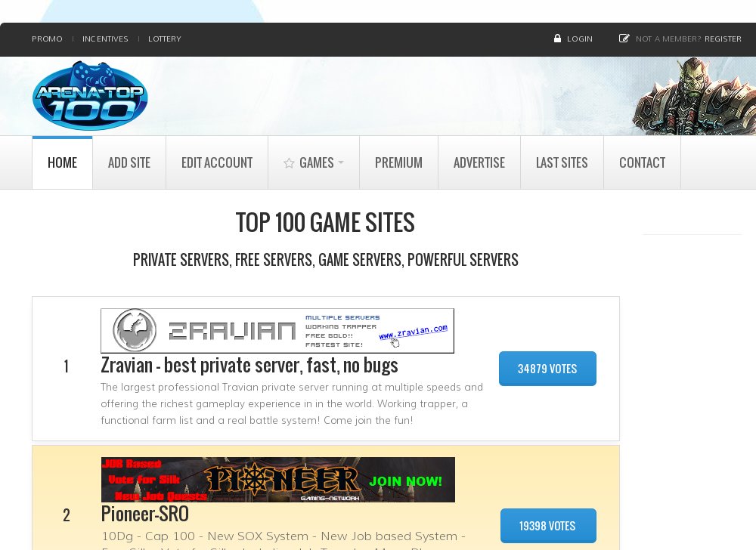This screenshot has height=550, width=756.
Task: Open the Contact page
Action: point(642,163)
